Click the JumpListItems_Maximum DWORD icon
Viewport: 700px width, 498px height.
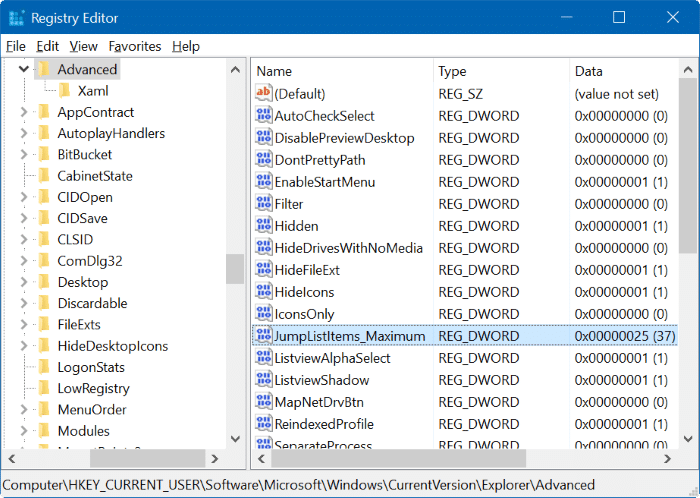(x=263, y=335)
